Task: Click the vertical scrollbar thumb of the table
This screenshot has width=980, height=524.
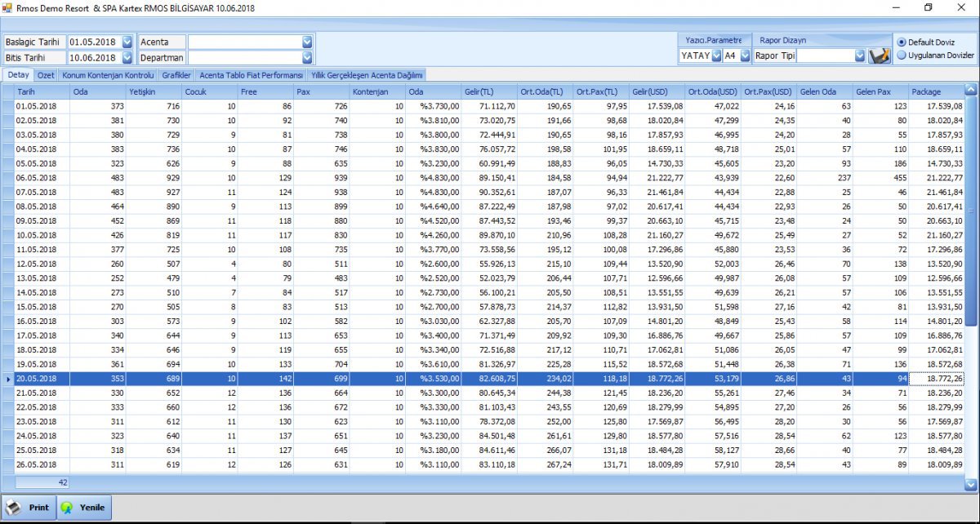Action: click(x=971, y=211)
